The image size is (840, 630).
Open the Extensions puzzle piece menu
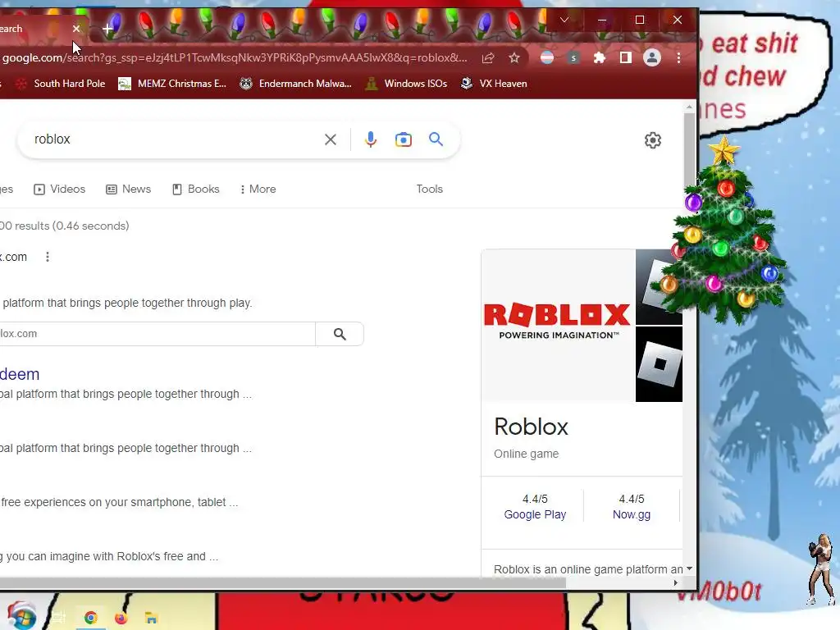[600, 57]
